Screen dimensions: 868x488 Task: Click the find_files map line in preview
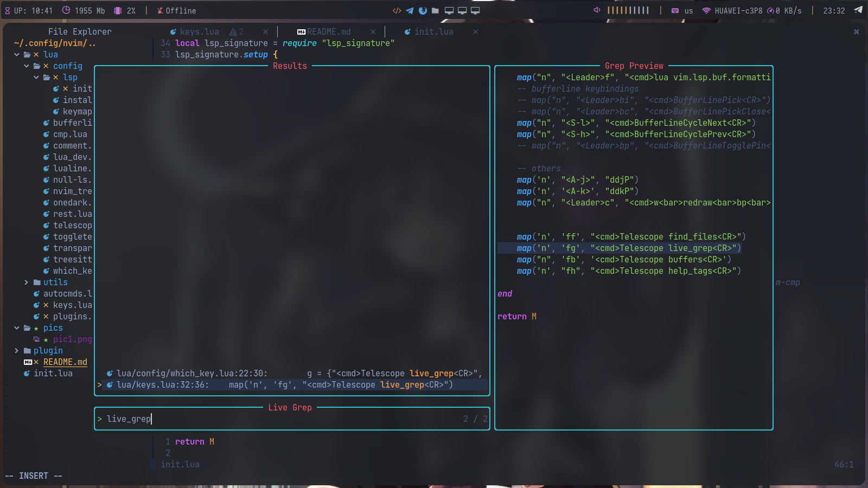[631, 237]
